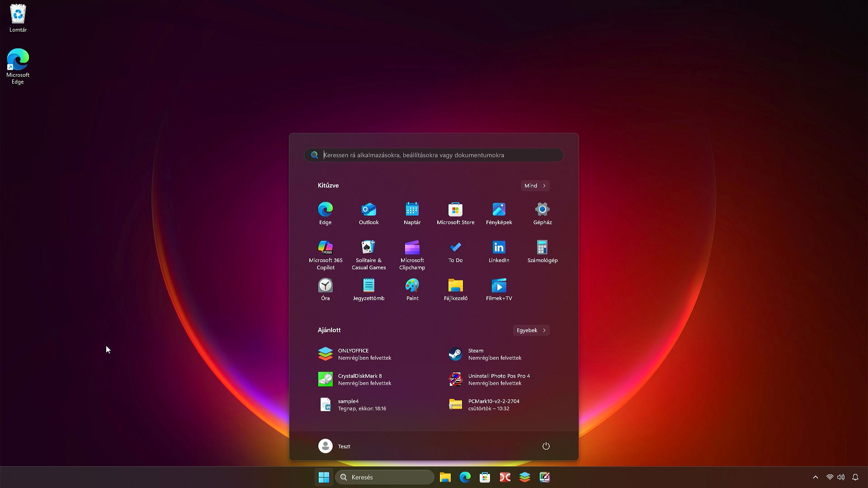The width and height of the screenshot is (868, 488).
Task: Click the Start menu search field
Action: [434, 155]
